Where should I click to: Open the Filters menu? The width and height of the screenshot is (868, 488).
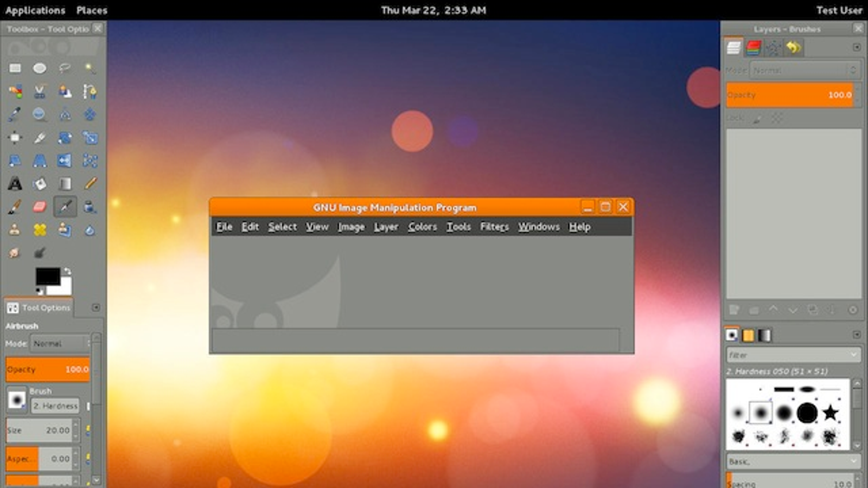tap(494, 227)
